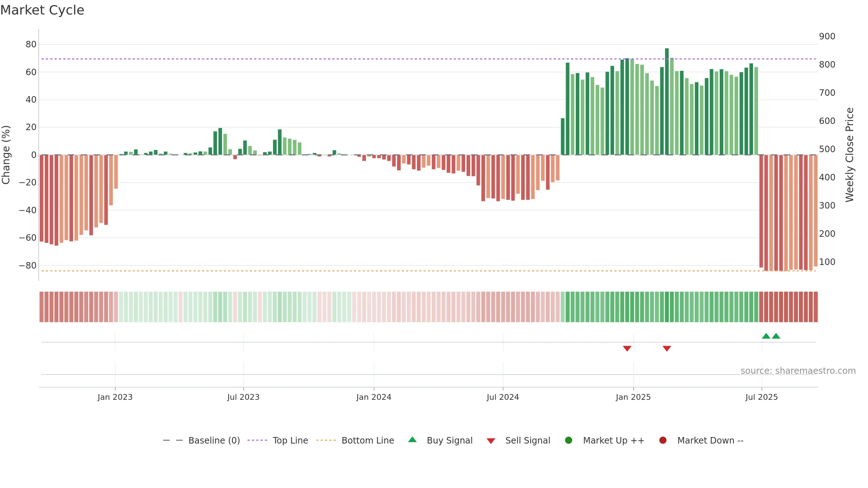The width and height of the screenshot is (868, 488).
Task: Click the green Market Up circle in legend
Action: click(569, 440)
